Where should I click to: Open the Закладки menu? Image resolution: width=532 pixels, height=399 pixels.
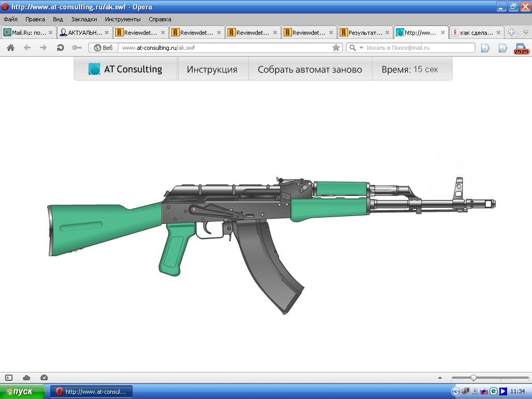[84, 19]
